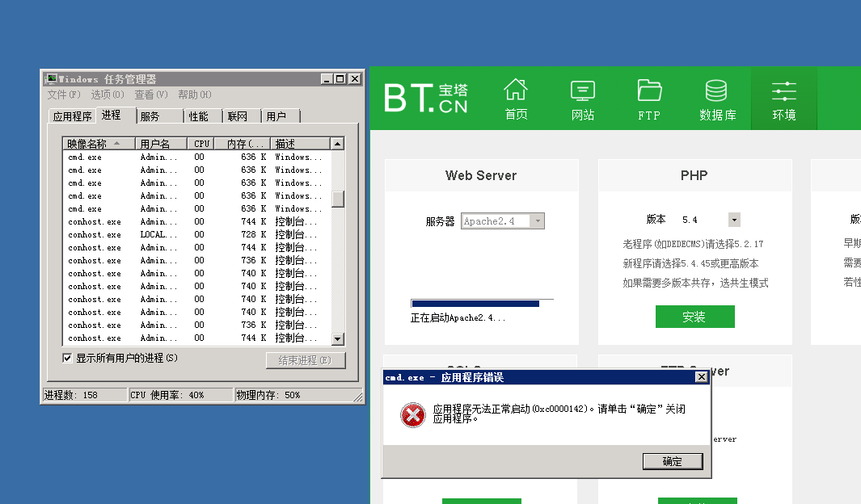Open the 帮助(H) menu in Task Manager
This screenshot has width=861, height=504.
pyautogui.click(x=194, y=94)
